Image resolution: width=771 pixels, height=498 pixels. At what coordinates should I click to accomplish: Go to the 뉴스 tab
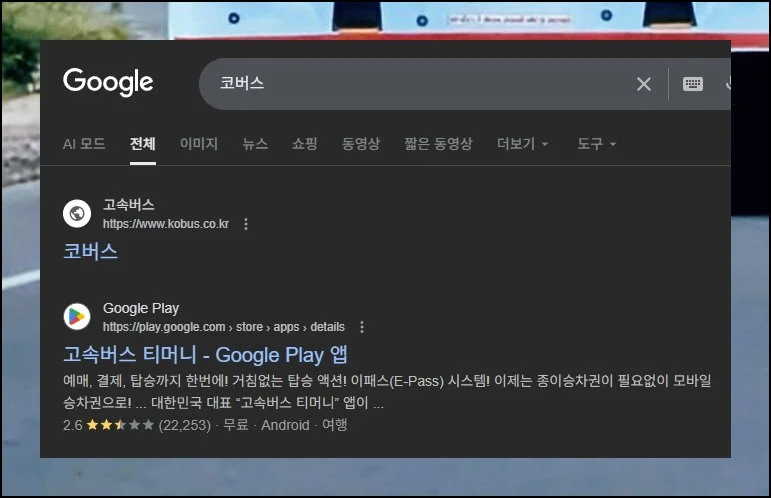(255, 144)
